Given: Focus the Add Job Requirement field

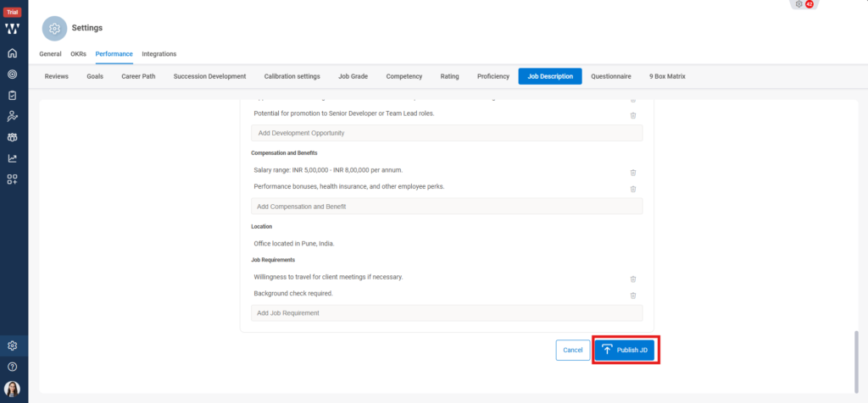Looking at the screenshot, I should (447, 313).
